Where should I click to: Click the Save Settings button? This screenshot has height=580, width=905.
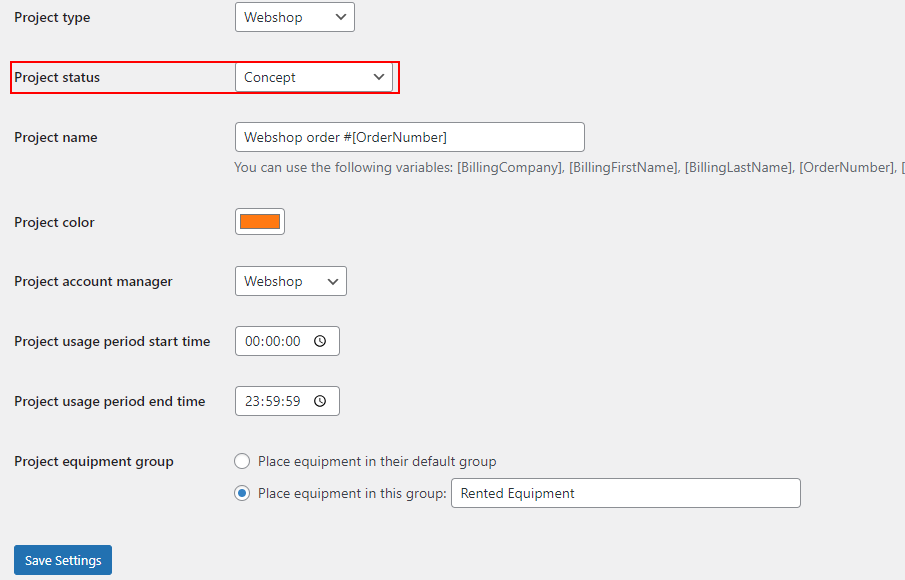point(63,560)
